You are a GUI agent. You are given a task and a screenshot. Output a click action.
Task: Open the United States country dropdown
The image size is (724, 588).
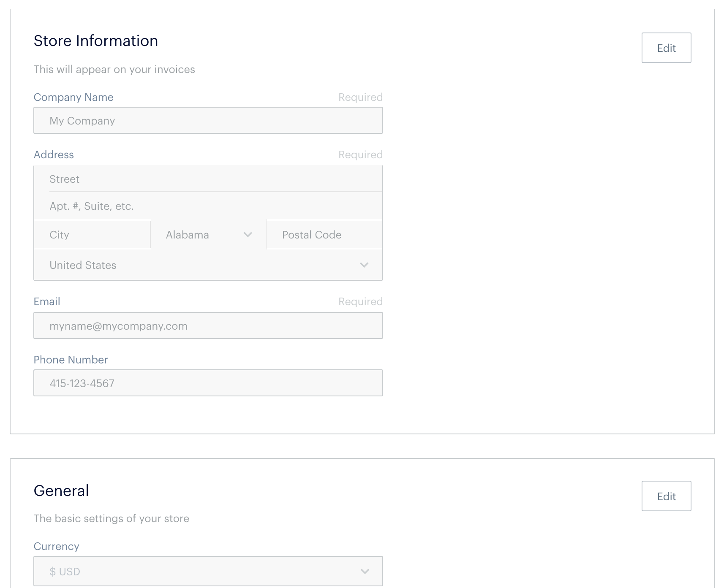click(203, 265)
